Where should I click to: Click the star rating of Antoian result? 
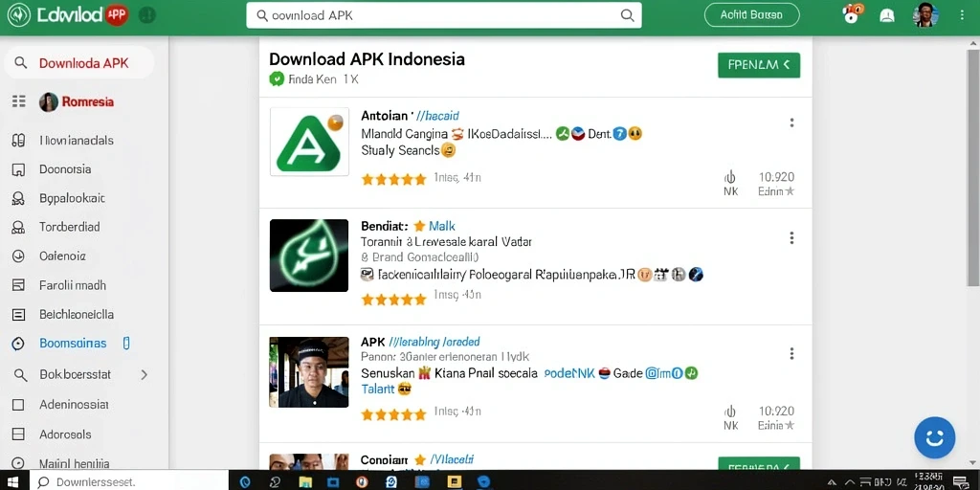[393, 179]
